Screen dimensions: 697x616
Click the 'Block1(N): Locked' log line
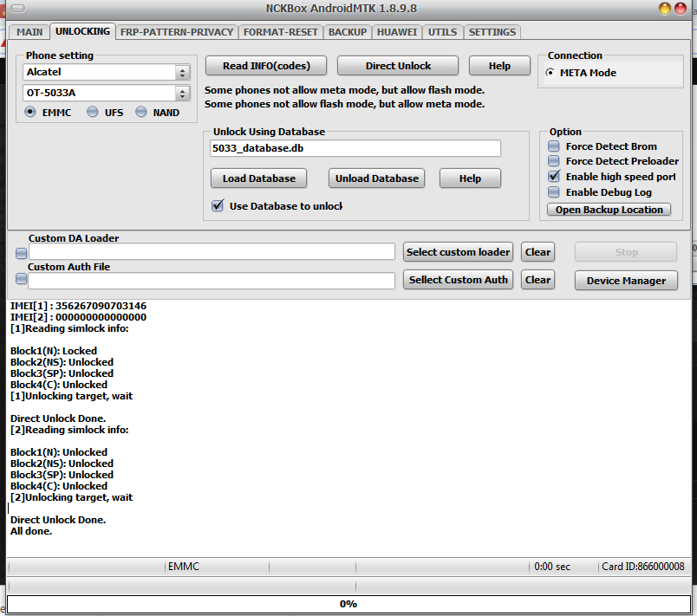point(54,351)
